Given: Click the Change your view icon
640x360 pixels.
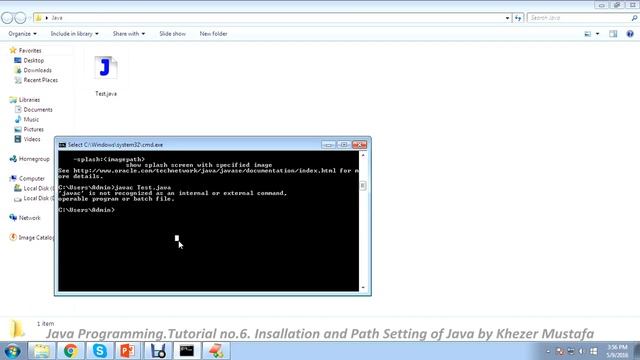Looking at the screenshot, I should (588, 34).
